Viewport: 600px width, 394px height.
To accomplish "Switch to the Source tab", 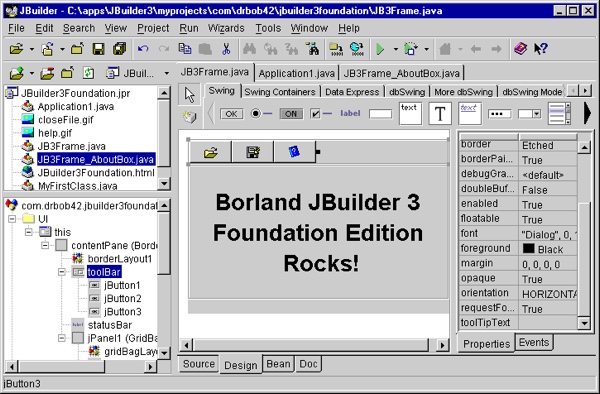I will (199, 363).
